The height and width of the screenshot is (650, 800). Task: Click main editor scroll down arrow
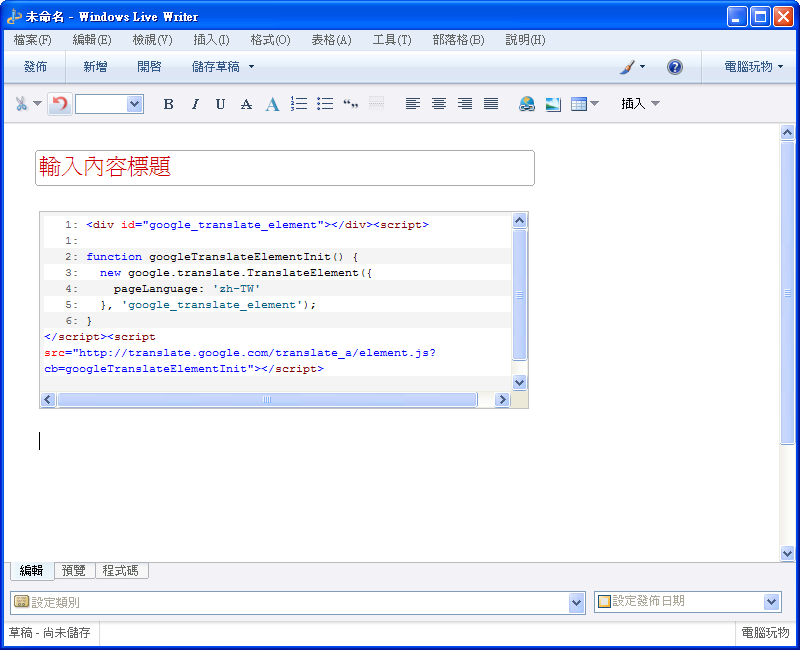point(787,553)
